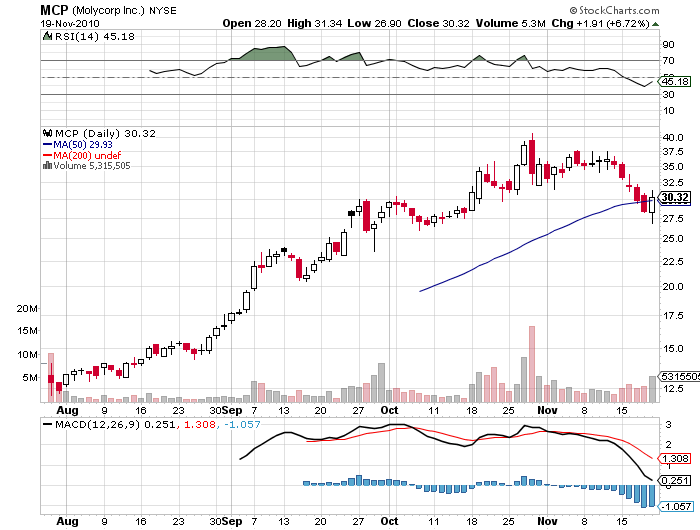Click the boxed 5315505 volume tag on the right

(x=680, y=377)
